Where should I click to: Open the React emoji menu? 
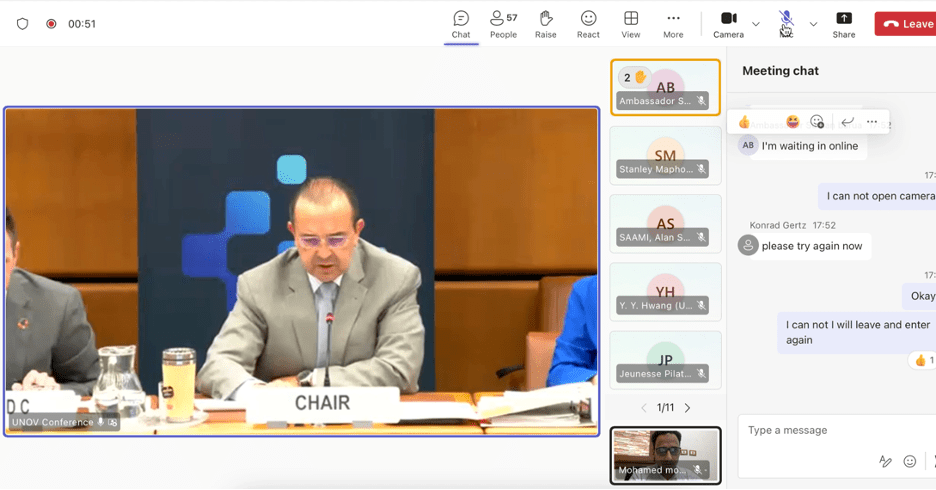pos(588,24)
